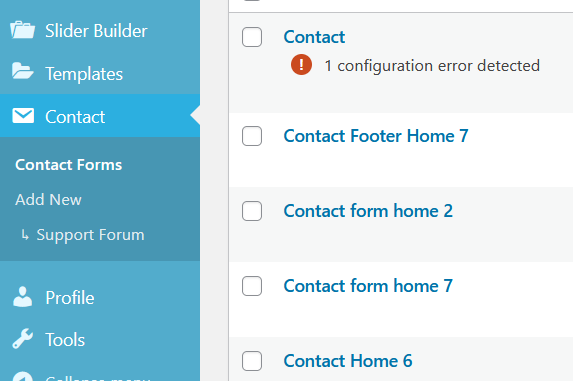Click the Contact envelope icon
This screenshot has height=381, width=573.
click(23, 115)
